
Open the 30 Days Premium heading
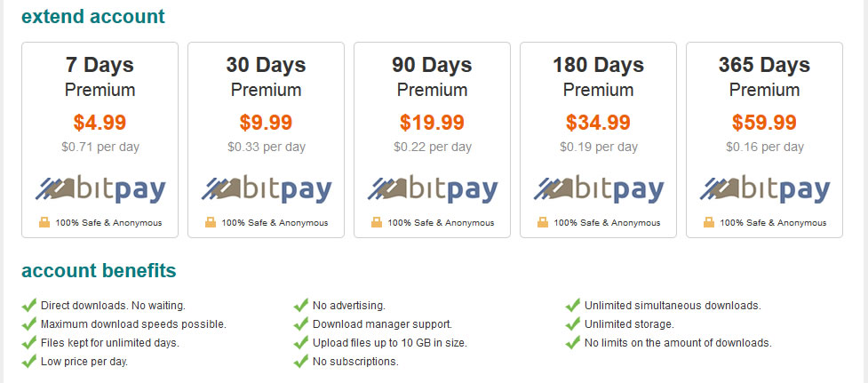(x=267, y=76)
